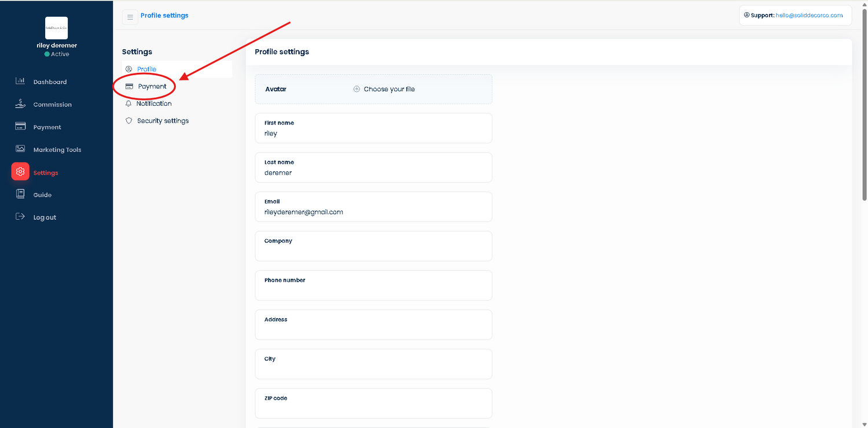Select the Settings gear icon
868x428 pixels.
click(x=20, y=172)
